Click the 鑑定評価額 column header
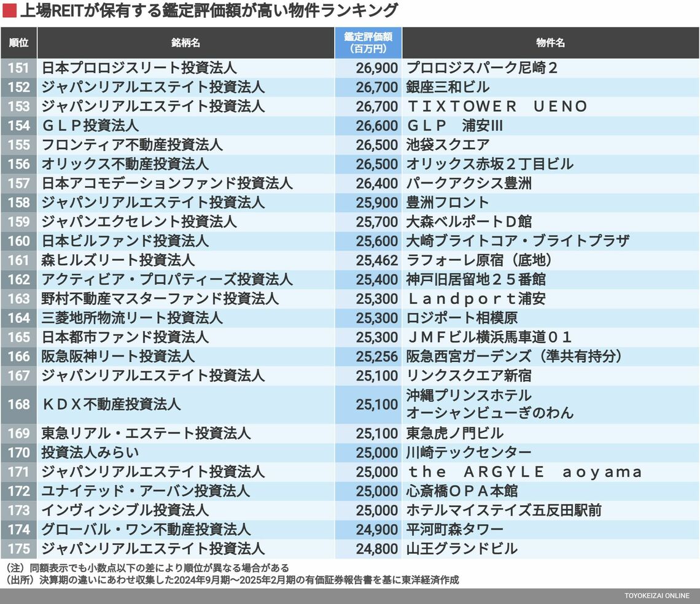The width and height of the screenshot is (700, 604). [x=368, y=43]
